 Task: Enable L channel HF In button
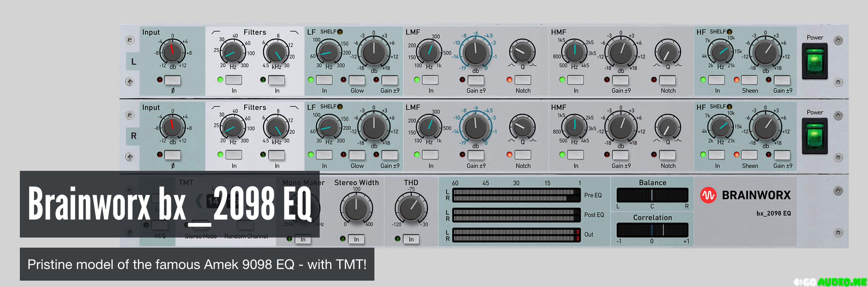coord(717,80)
